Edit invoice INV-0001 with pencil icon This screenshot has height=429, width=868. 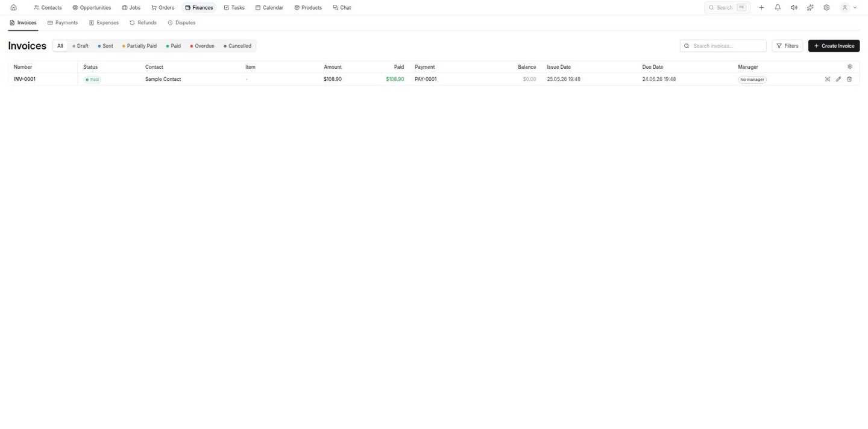[838, 79]
